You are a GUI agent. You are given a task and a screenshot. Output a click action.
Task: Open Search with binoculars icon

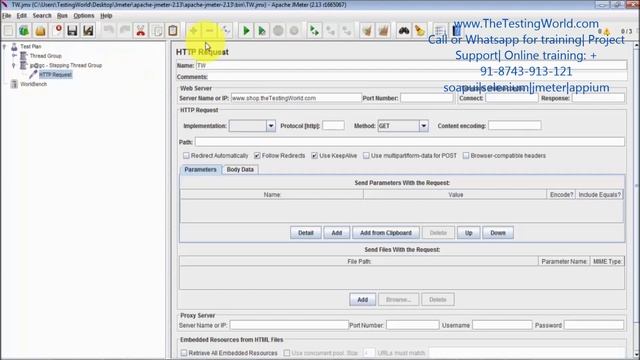404,31
